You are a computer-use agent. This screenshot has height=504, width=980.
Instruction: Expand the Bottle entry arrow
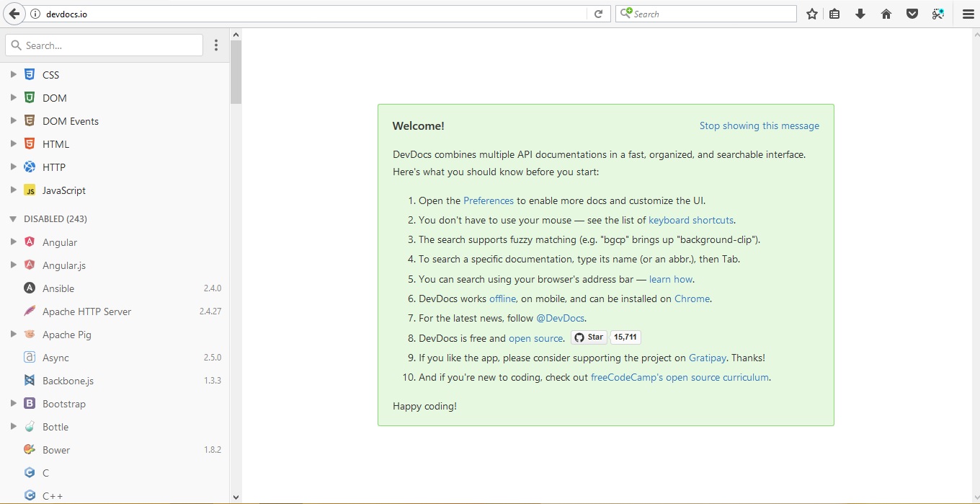[13, 427]
